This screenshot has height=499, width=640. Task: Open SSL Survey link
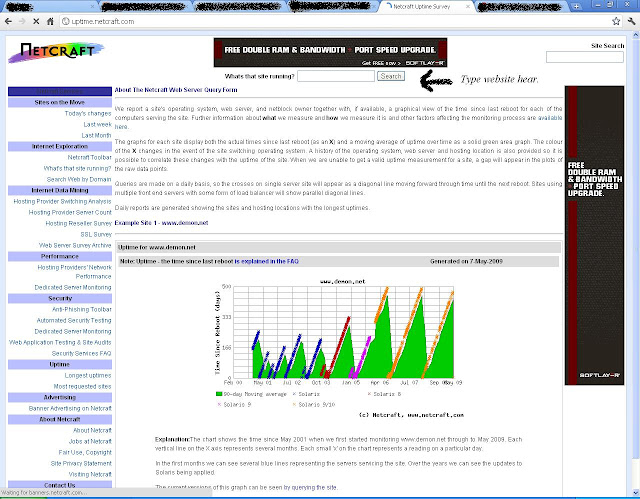[96, 235]
